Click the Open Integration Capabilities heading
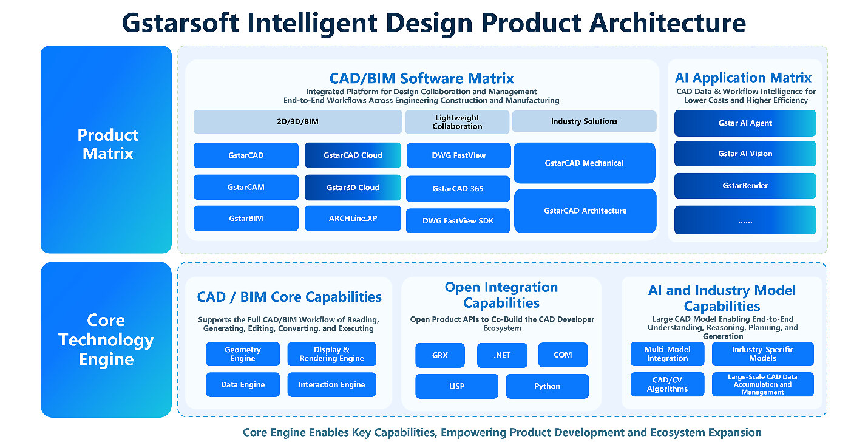The height and width of the screenshot is (445, 868). click(x=501, y=295)
